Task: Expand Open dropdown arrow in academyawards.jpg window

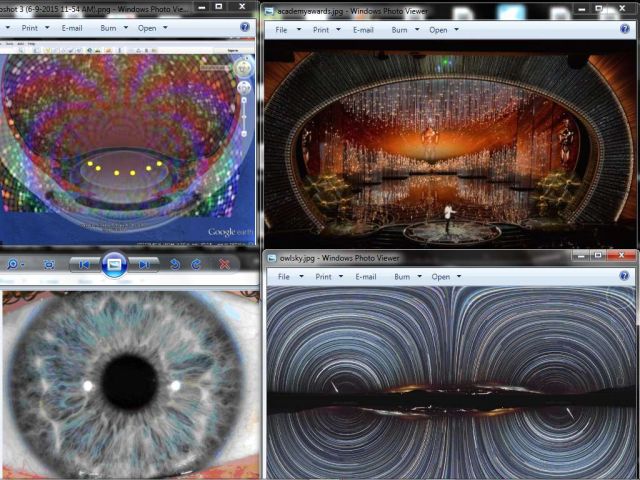Action: 456,30
